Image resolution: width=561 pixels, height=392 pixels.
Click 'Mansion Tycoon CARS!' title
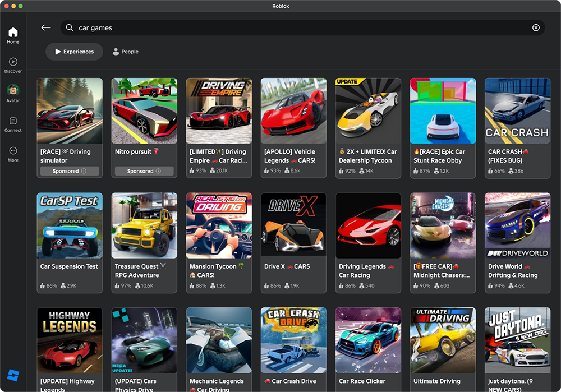coord(217,271)
